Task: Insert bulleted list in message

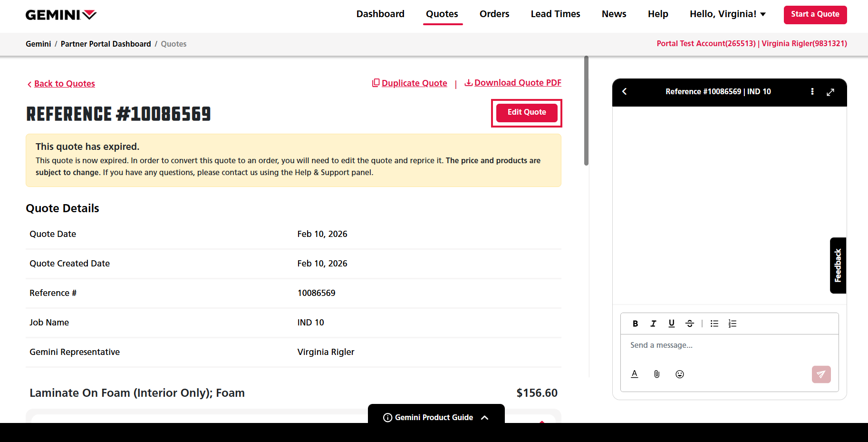Action: [714, 324]
